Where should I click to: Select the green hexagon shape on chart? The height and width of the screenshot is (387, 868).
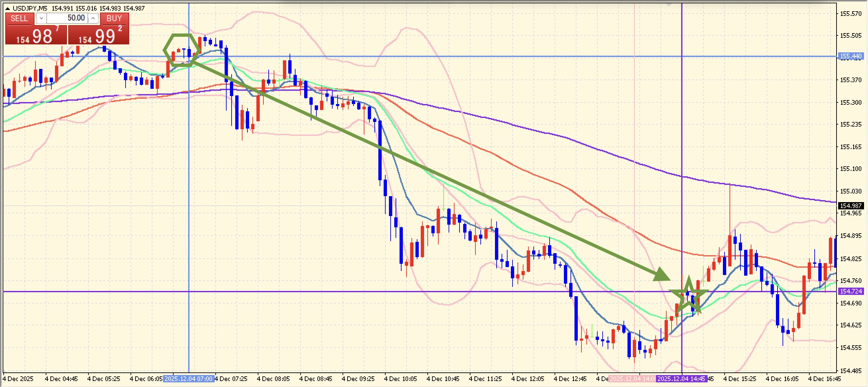(182, 35)
